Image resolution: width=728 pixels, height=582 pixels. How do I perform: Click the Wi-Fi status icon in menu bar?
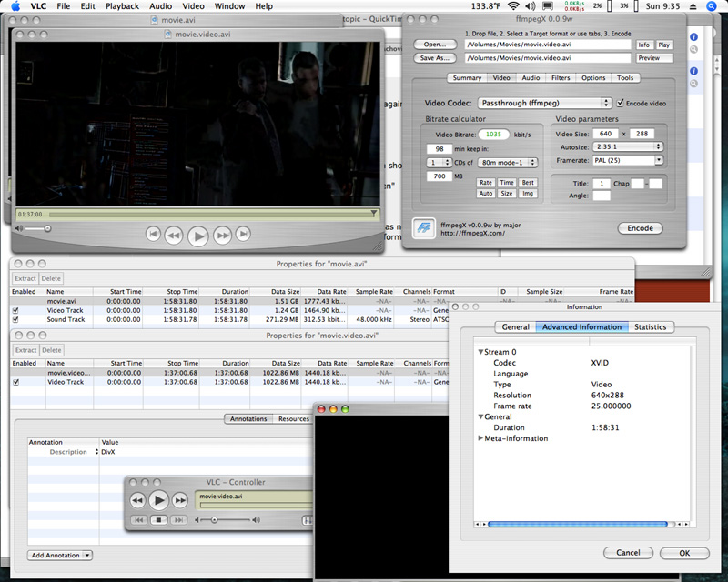tap(513, 6)
